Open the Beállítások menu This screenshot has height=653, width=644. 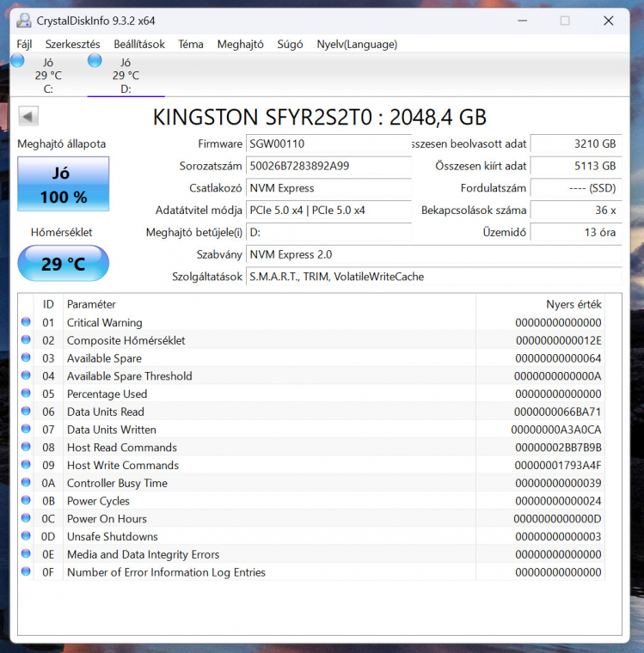click(139, 44)
